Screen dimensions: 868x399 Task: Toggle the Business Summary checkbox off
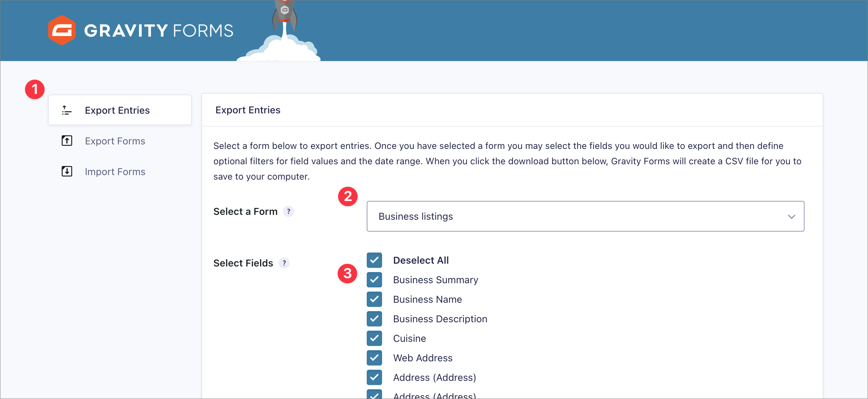pos(374,279)
